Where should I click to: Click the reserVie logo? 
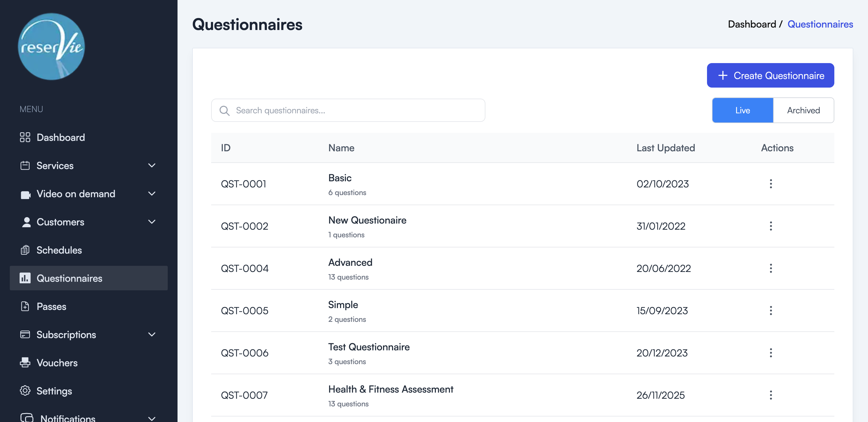tap(51, 47)
